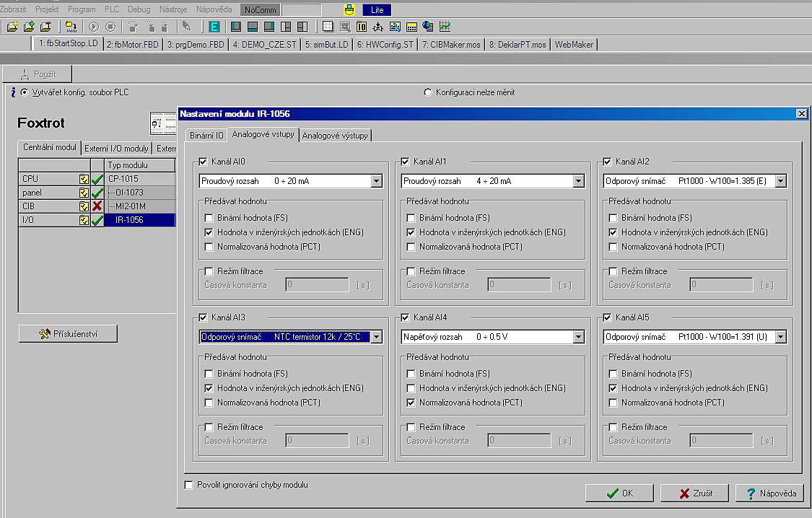Check Povolit ignorování chyby modulu
The image size is (812, 518).
190,485
